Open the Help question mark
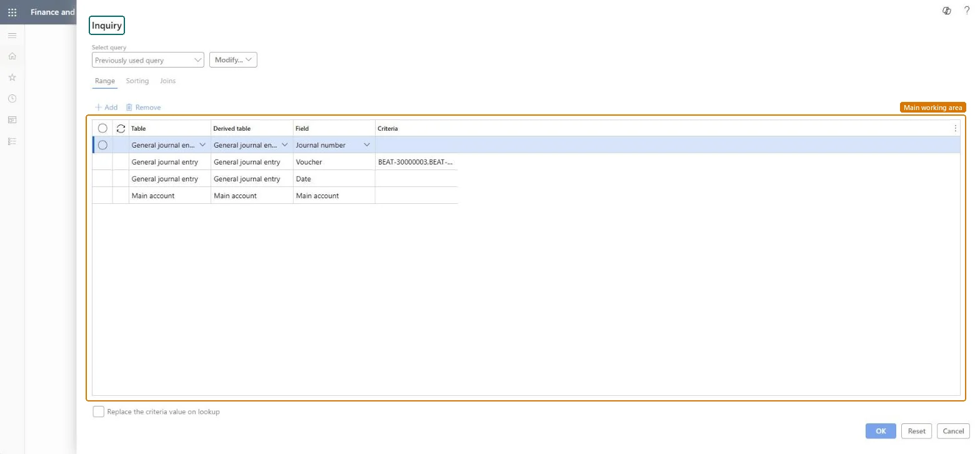The height and width of the screenshot is (454, 980). coord(967,11)
